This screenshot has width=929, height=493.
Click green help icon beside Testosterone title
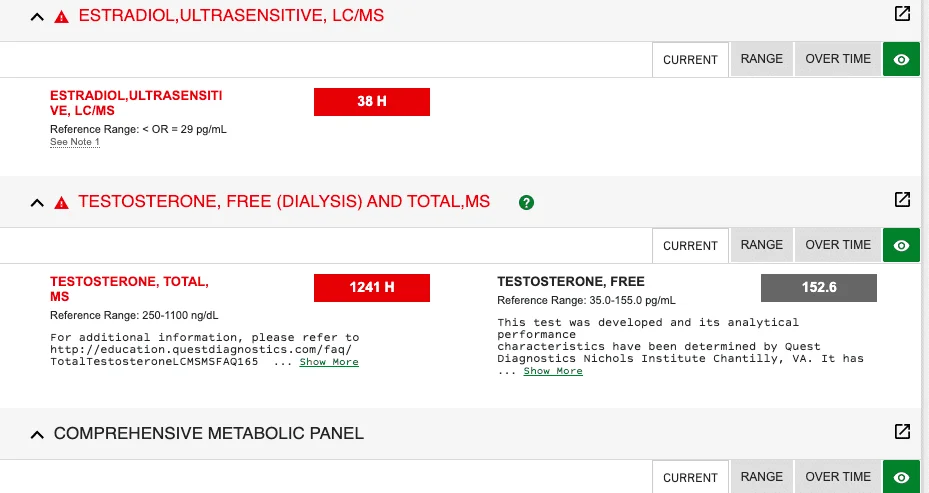(x=526, y=203)
